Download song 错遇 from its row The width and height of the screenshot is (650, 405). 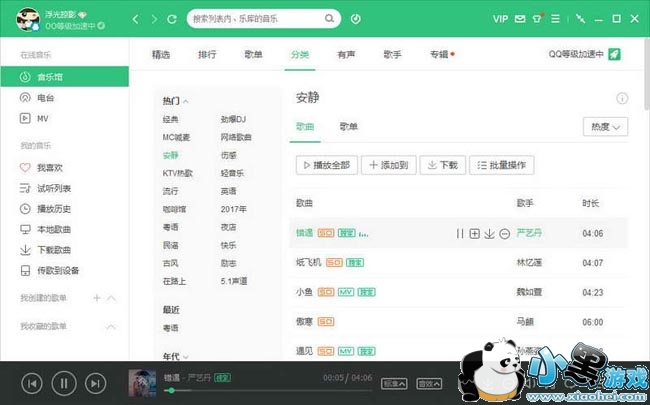coord(489,234)
